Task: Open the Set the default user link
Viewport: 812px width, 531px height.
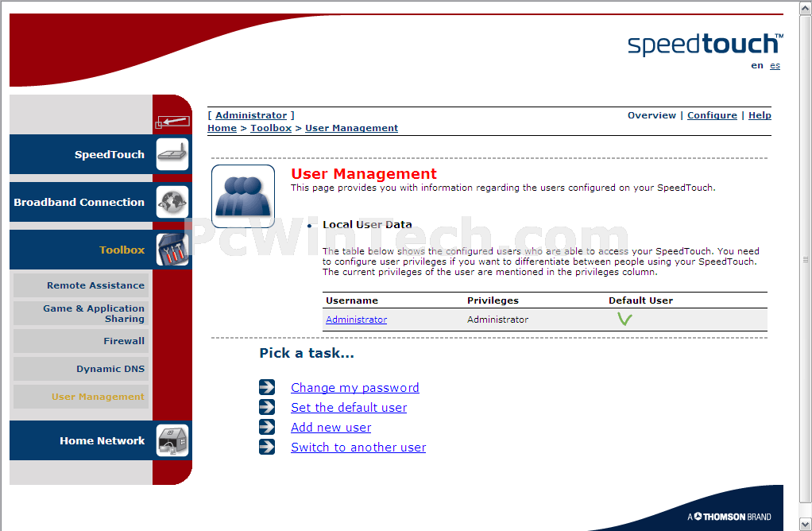Action: pos(349,407)
